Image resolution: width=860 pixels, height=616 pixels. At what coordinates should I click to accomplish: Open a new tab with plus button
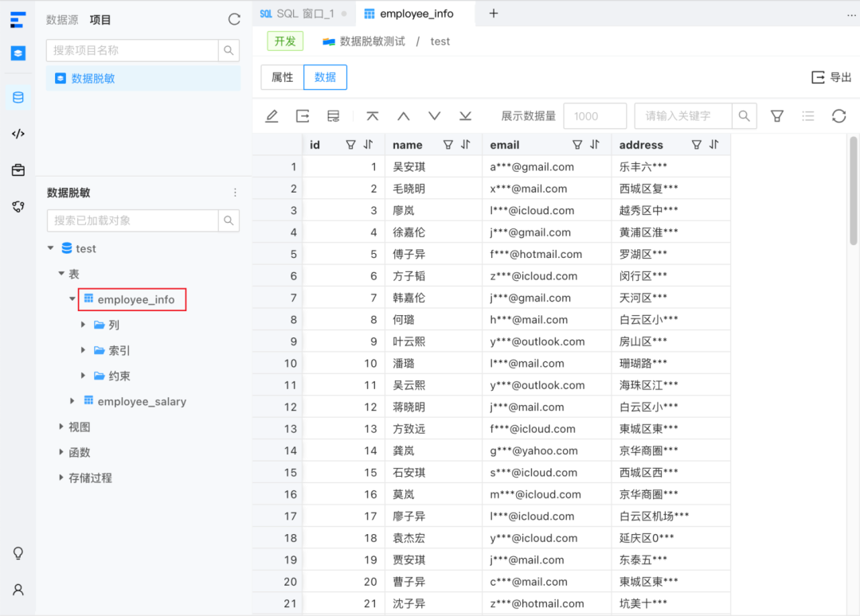(494, 14)
